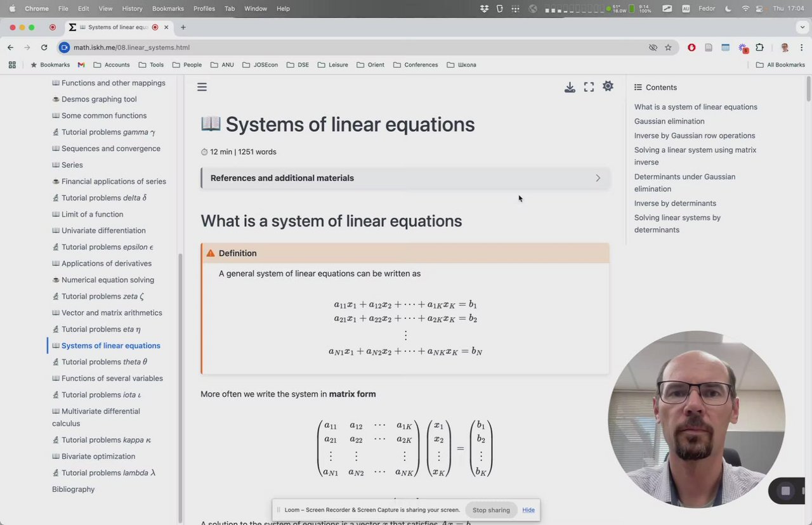Open Tutorial problems lambda page
This screenshot has width=812, height=525.
103,472
